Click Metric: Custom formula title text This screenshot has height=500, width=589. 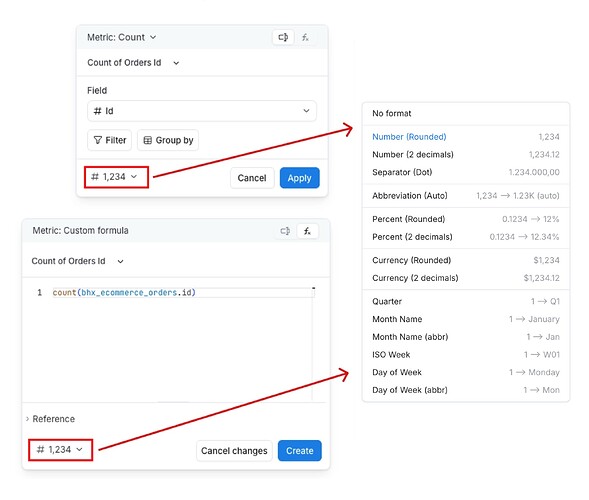pos(80,231)
